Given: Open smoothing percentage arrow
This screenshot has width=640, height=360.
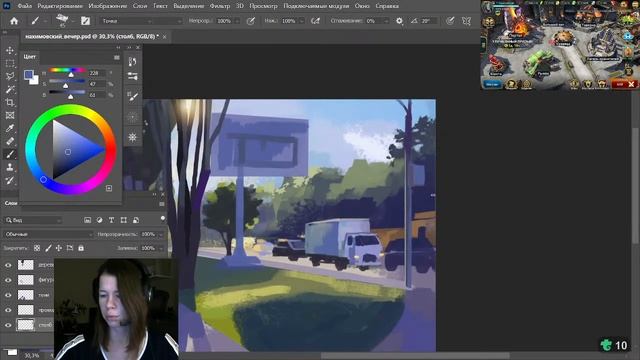Looking at the screenshot, I should click(385, 21).
